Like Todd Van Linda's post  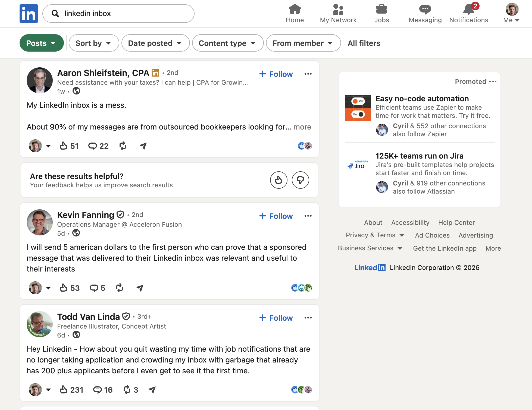71,390
